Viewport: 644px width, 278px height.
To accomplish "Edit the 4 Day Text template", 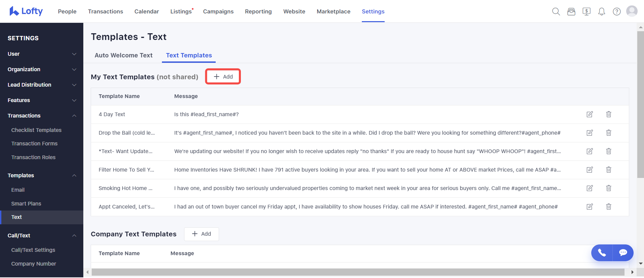I will point(590,114).
